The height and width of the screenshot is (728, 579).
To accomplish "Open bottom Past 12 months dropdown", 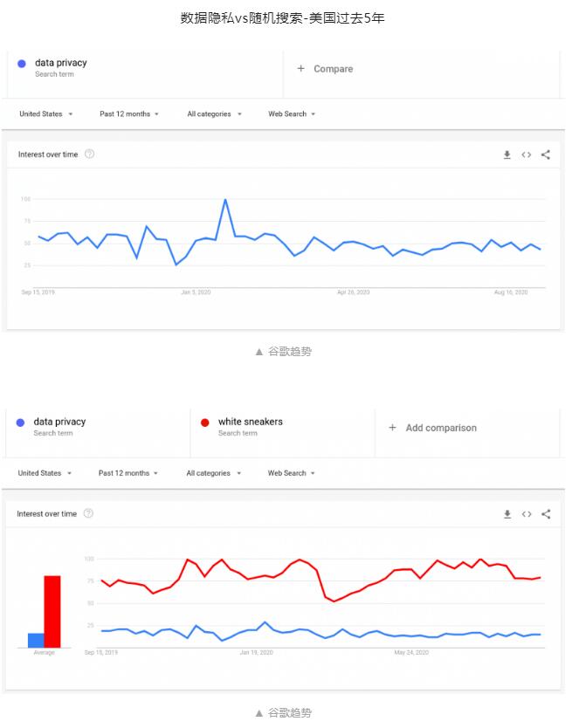I will [128, 473].
